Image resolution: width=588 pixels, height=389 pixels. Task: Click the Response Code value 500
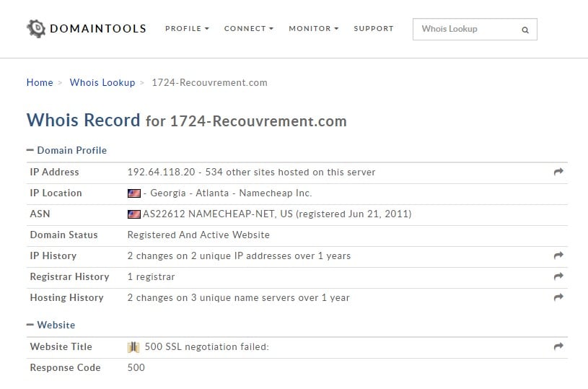136,367
